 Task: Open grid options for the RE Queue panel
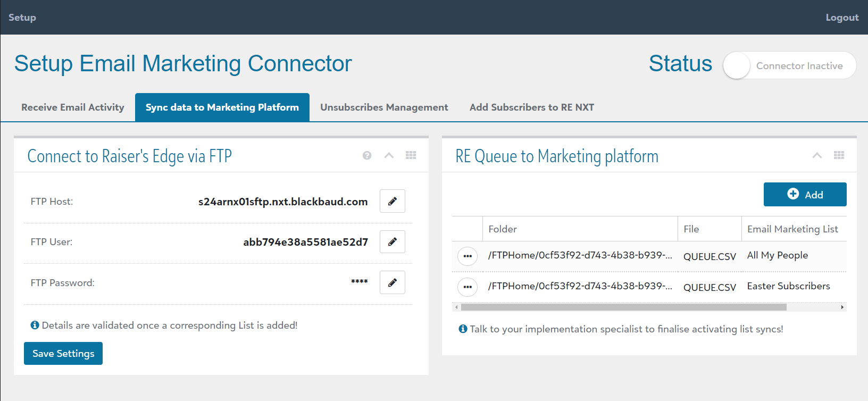(x=839, y=155)
